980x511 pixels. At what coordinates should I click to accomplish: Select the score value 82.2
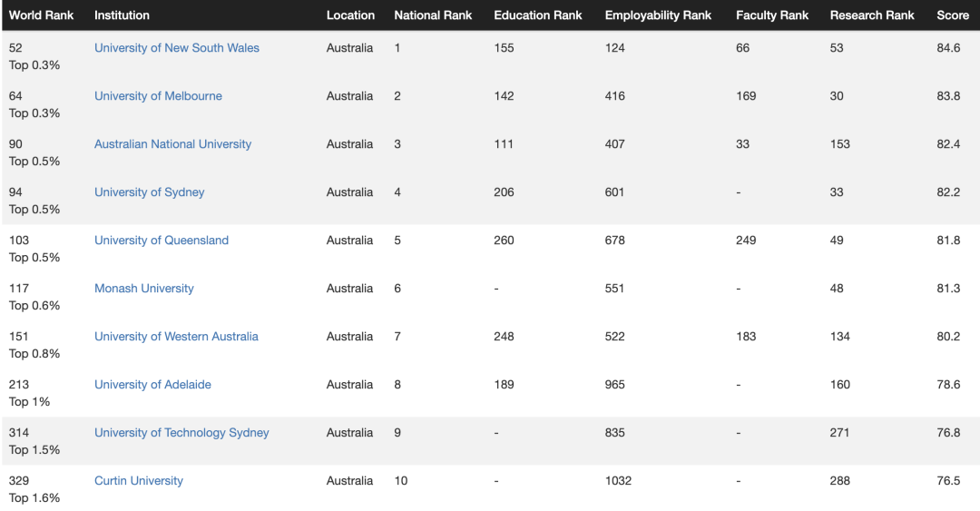pyautogui.click(x=948, y=192)
